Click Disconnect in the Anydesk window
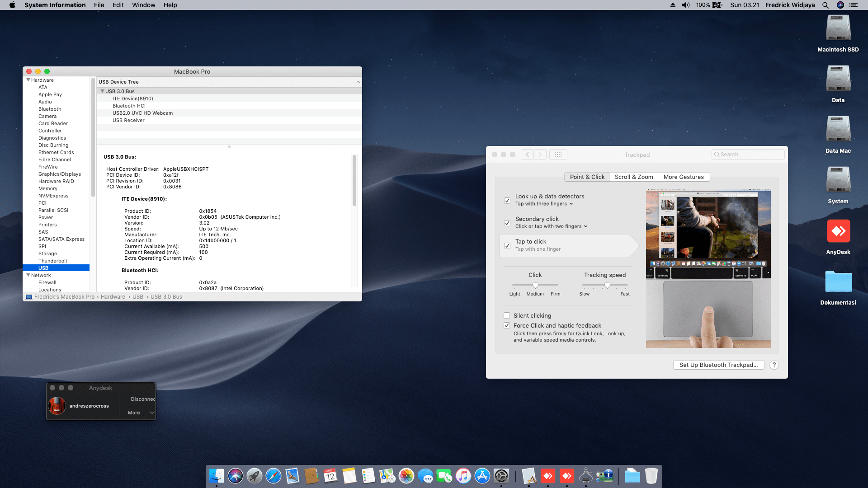This screenshot has height=488, width=868. click(142, 399)
